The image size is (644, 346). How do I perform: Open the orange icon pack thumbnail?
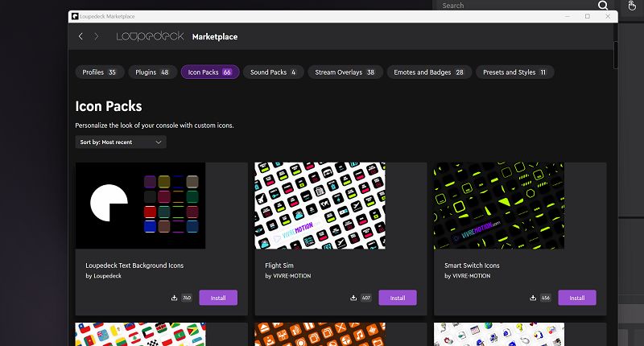320,334
